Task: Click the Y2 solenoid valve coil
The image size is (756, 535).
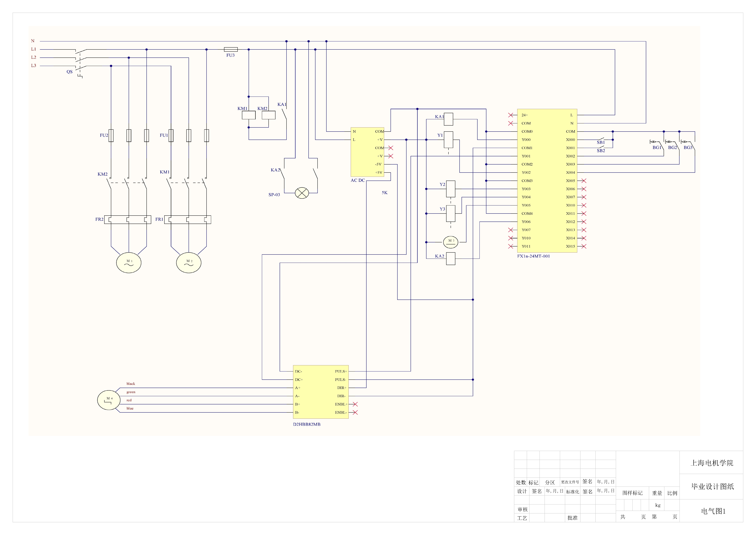Action: click(x=451, y=189)
